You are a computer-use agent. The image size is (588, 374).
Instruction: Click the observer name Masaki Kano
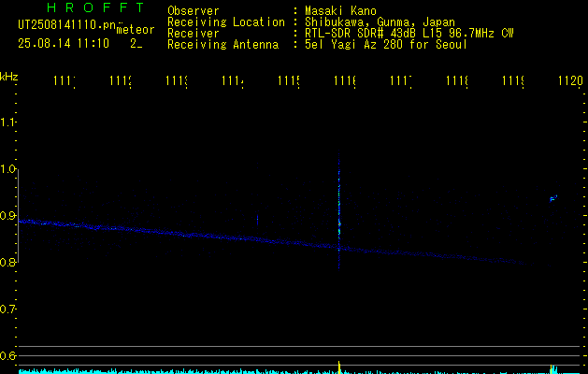340,10
